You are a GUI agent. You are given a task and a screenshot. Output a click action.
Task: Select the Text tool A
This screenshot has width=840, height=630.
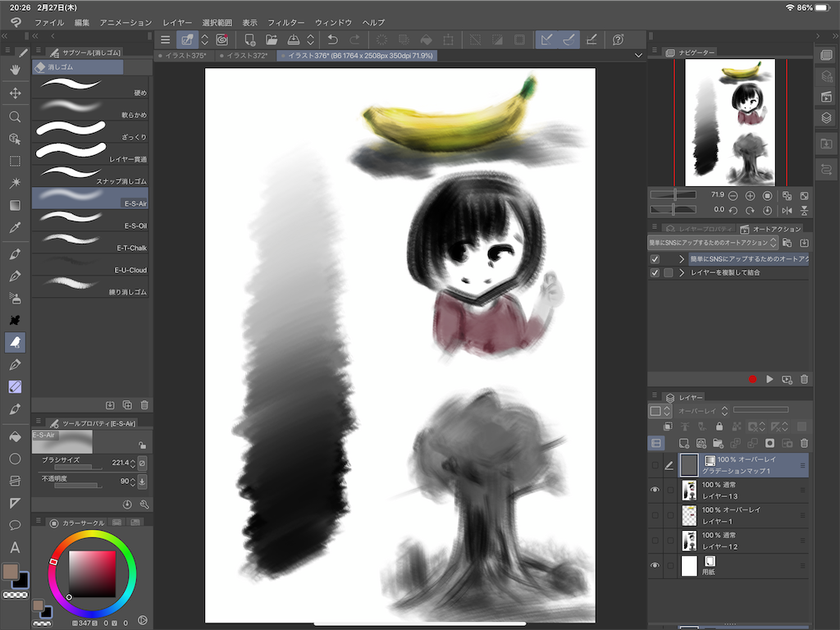point(15,547)
